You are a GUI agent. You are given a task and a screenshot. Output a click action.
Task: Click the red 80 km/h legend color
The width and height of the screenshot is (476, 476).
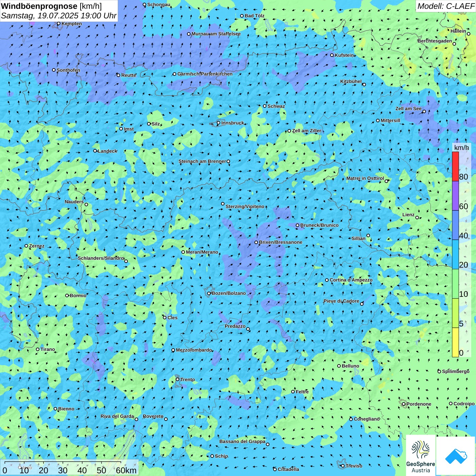[455, 166]
